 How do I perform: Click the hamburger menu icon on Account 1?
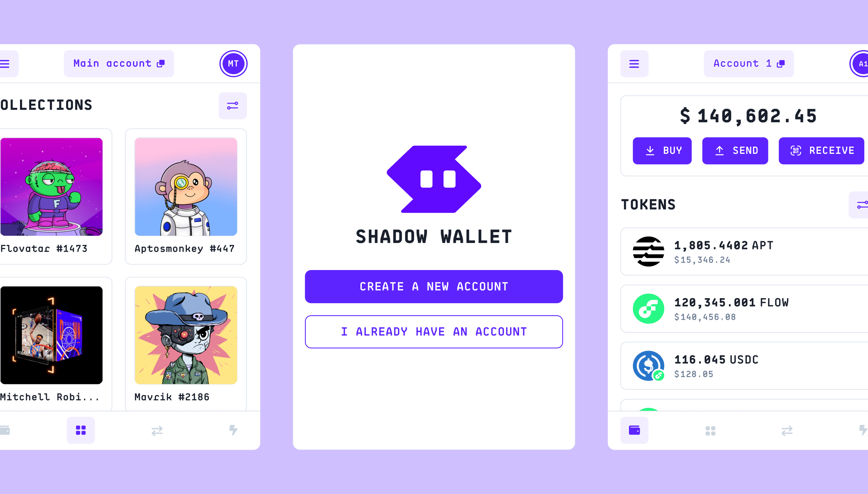click(634, 63)
